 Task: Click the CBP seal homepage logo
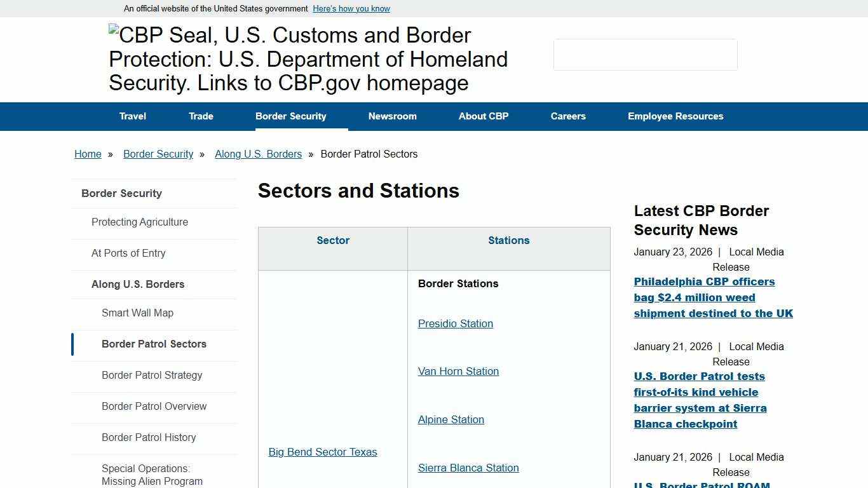[309, 58]
